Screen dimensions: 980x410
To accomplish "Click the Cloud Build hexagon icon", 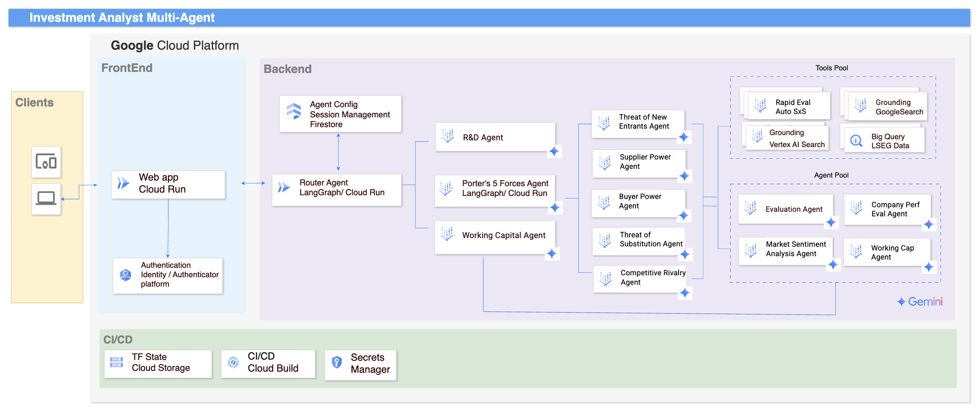I will (x=234, y=362).
